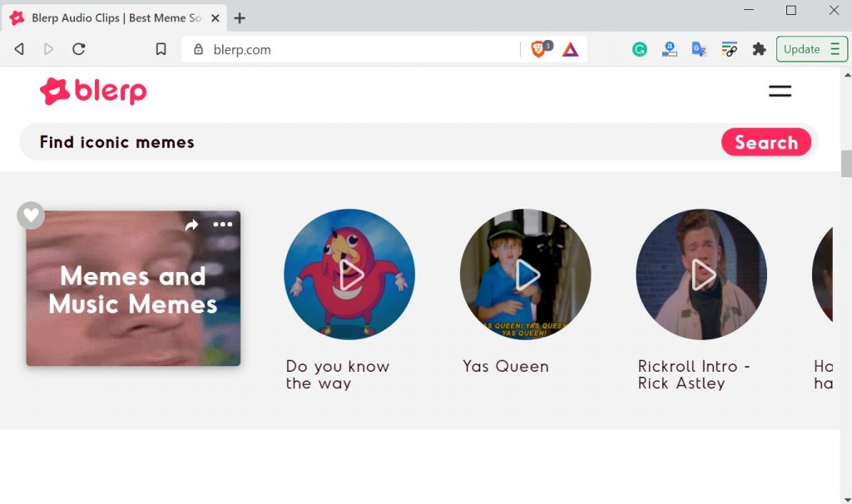Open the extension icon left of Google Translate
This screenshot has height=504, width=852.
[670, 50]
